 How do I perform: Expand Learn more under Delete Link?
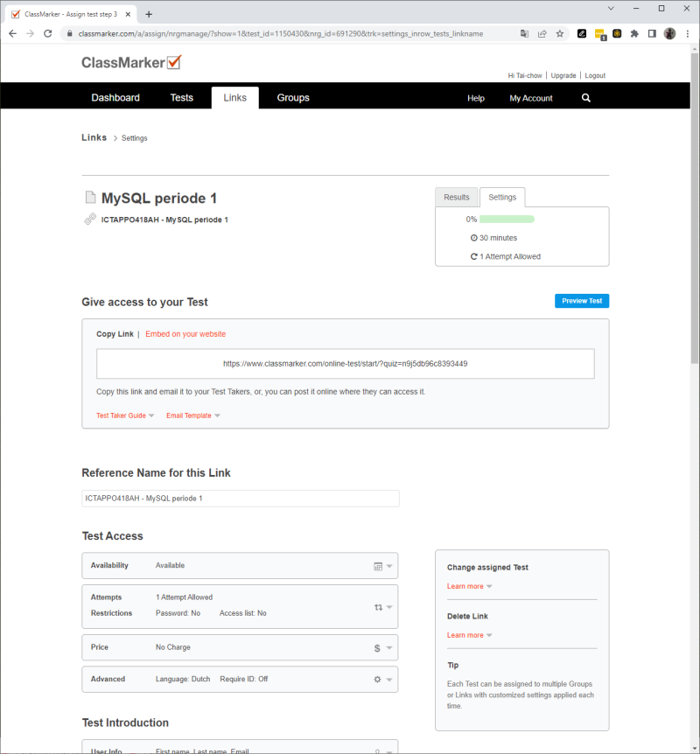[x=470, y=636]
